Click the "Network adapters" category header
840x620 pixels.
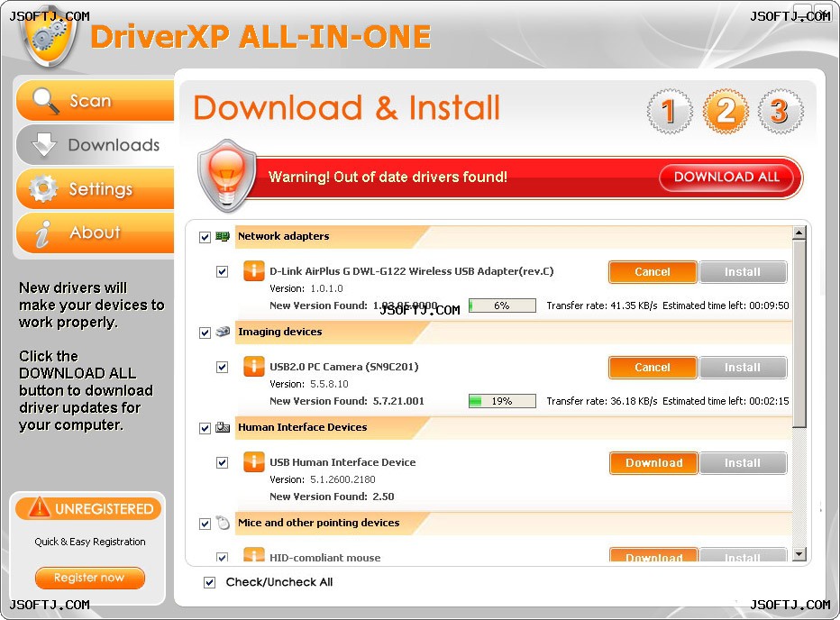[x=283, y=236]
